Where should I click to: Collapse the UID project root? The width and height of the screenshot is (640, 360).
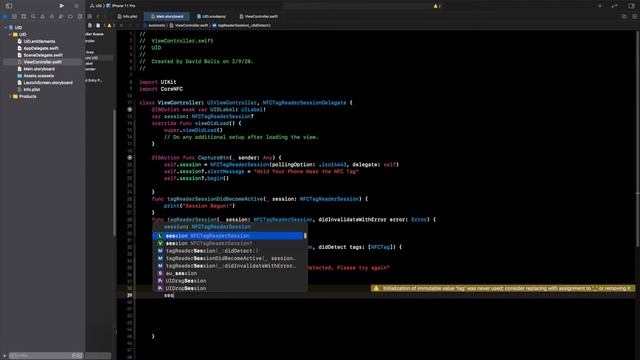point(6,27)
